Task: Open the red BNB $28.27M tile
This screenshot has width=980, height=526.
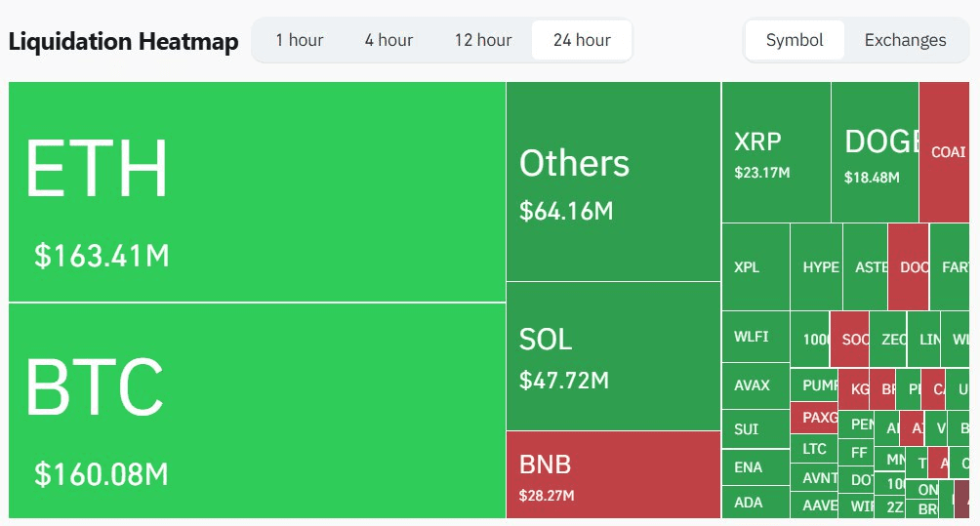Action: click(613, 474)
